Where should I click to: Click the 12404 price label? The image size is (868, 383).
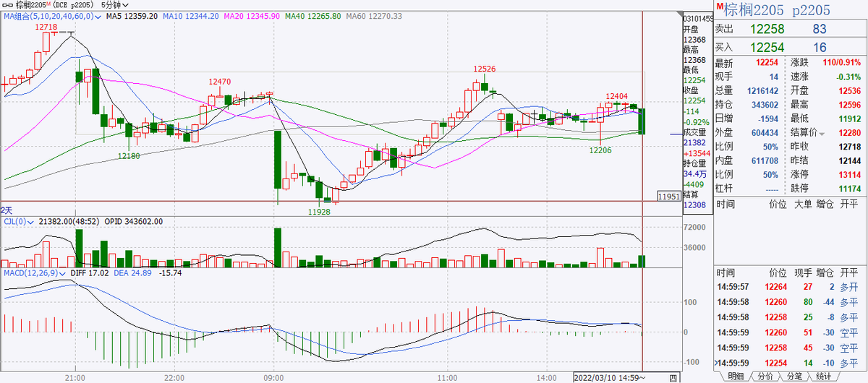[x=616, y=96]
